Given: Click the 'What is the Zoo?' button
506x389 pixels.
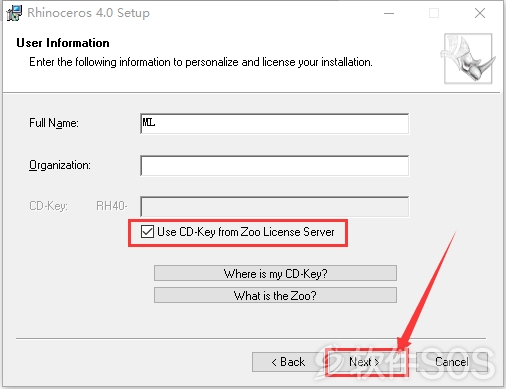Looking at the screenshot, I should (275, 295).
